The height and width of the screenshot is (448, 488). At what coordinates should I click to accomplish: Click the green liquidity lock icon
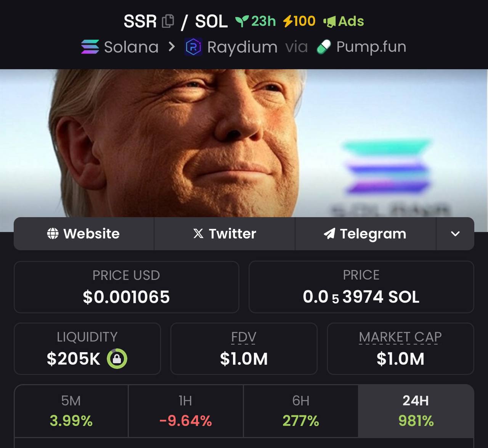point(117,359)
